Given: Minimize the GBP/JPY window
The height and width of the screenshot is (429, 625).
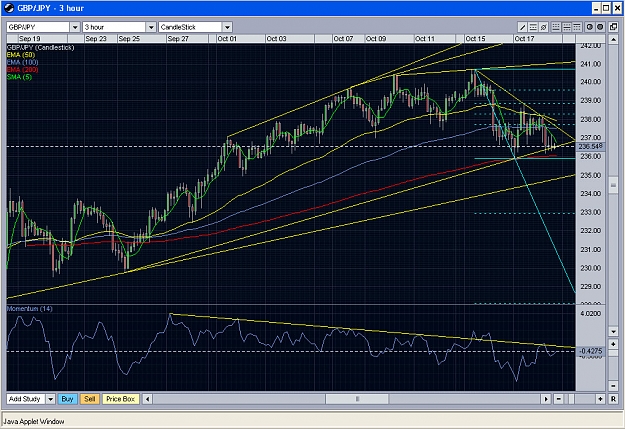Looking at the screenshot, I should click(596, 8).
